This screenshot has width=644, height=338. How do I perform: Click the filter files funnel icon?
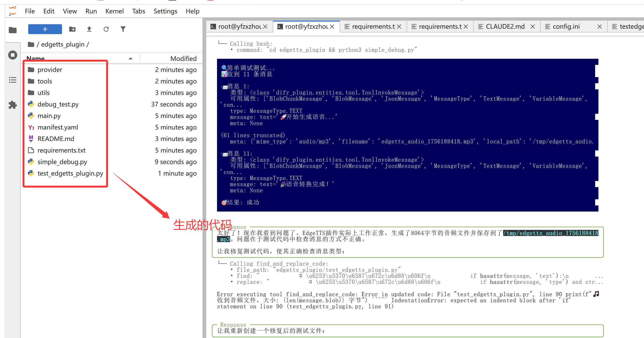pos(123,29)
